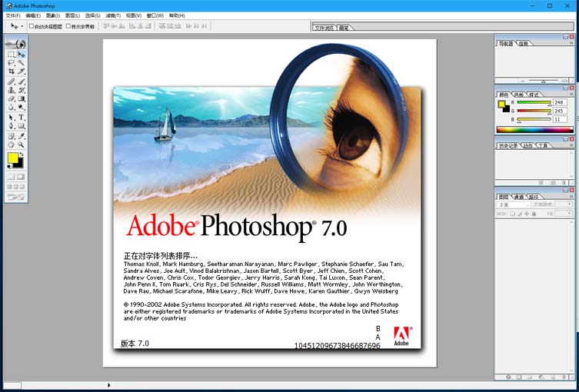The image size is (579, 392).
Task: Open the 文件(F) menu
Action: [x=12, y=15]
